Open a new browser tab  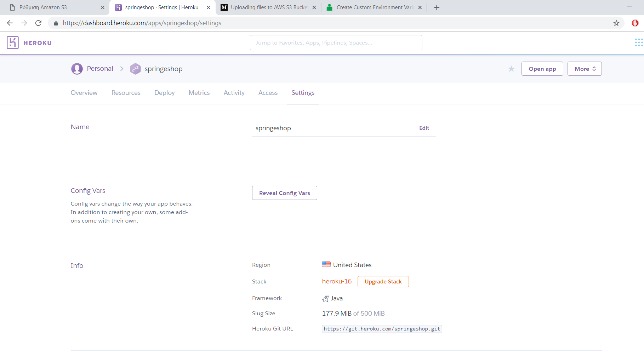[x=437, y=7]
